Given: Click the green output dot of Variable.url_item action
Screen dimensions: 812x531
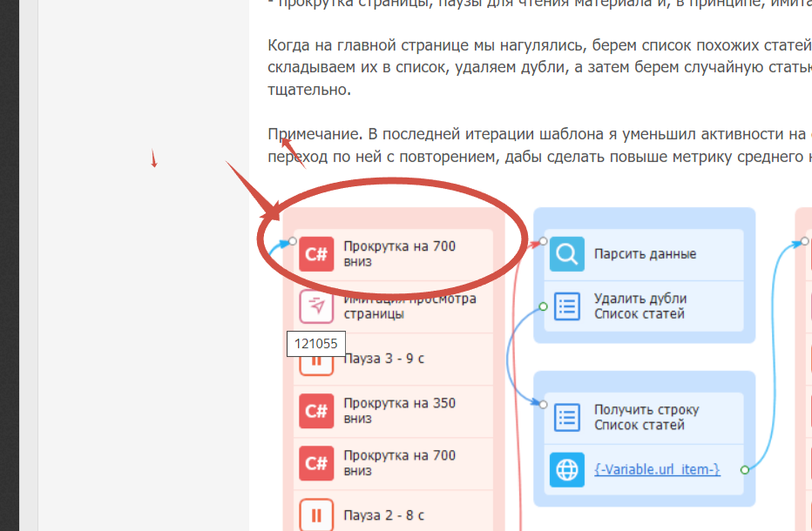Looking at the screenshot, I should coord(745,470).
